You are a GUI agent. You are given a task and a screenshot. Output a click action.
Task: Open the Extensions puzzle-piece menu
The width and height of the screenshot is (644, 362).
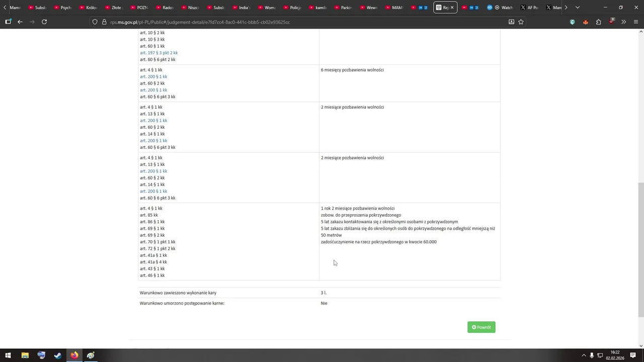coord(598,22)
